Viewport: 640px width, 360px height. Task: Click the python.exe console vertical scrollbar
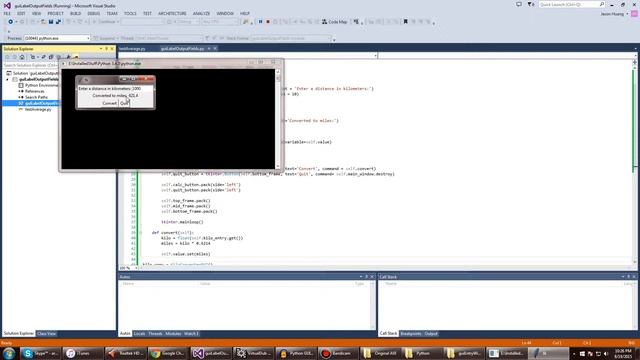tap(278, 118)
